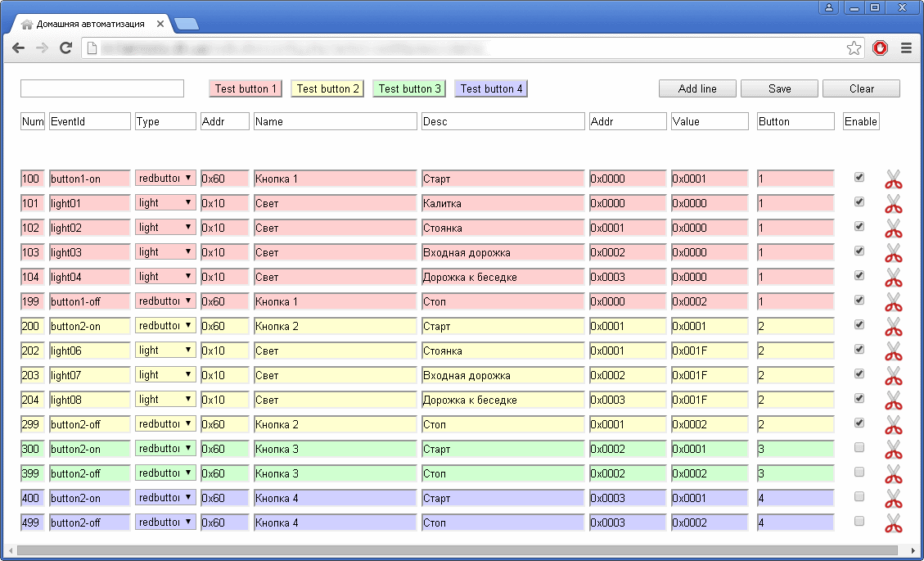Image resolution: width=924 pixels, height=561 pixels.
Task: Click Test button 2
Action: (327, 88)
